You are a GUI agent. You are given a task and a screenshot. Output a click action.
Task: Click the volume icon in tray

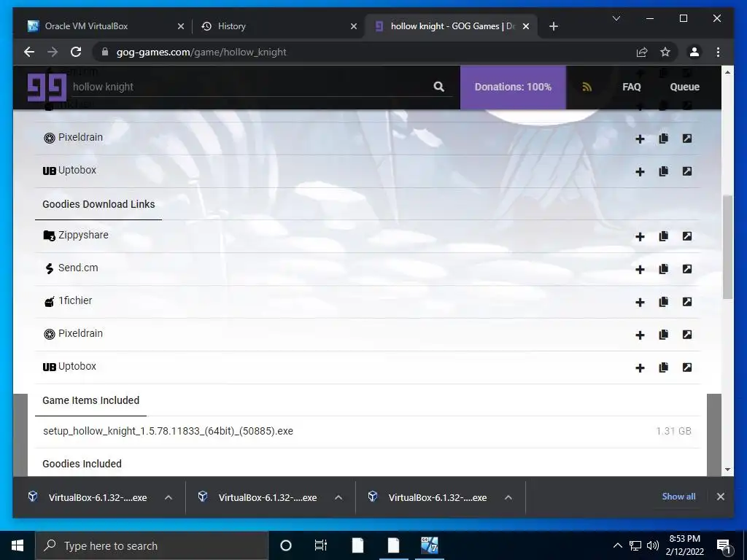tap(653, 545)
